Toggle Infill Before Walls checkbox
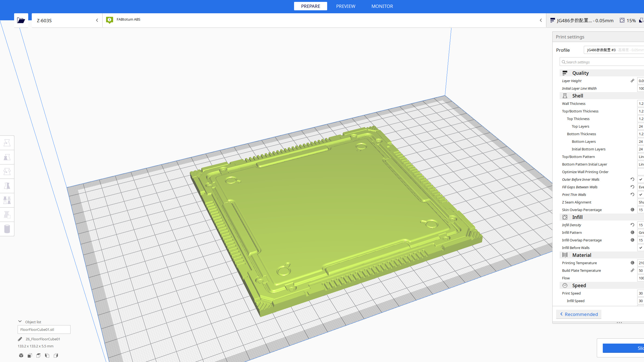The height and width of the screenshot is (362, 644). pyautogui.click(x=641, y=248)
